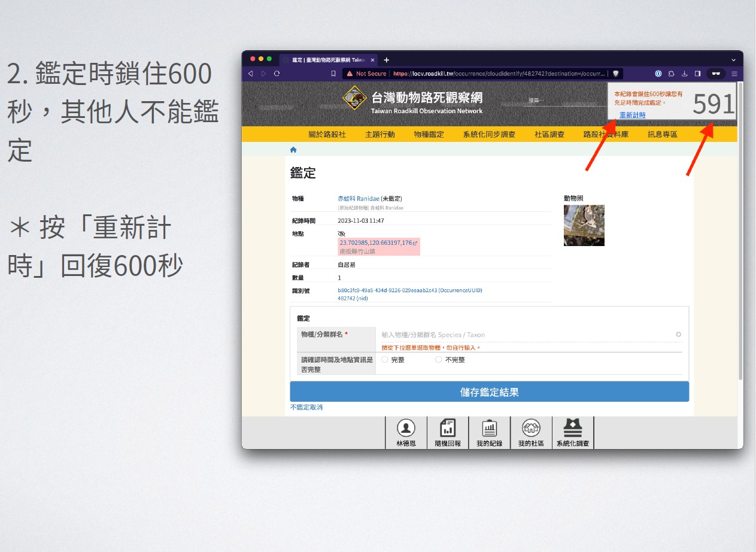756x552 pixels.
Task: Click the home breadcrumb icon
Action: pos(293,150)
